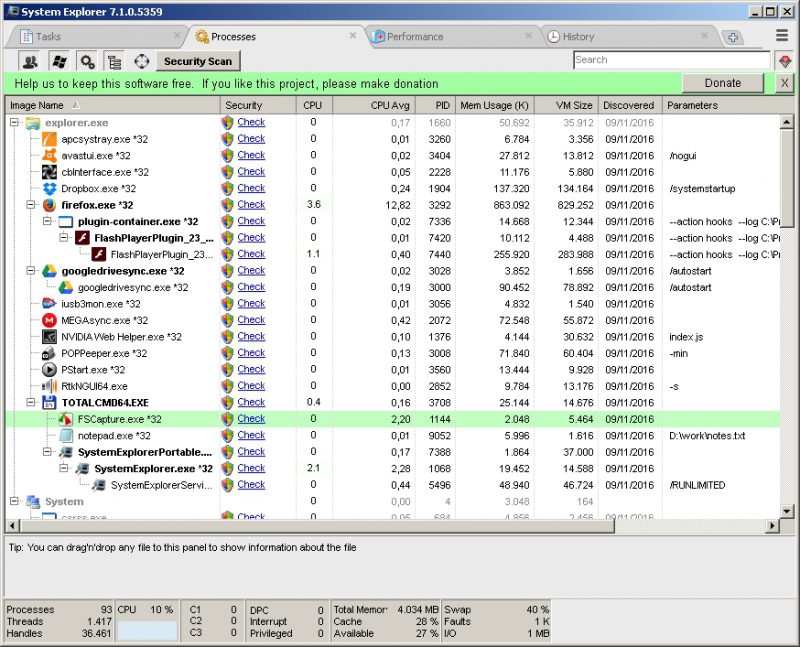Switch to the Tasks tab
The width and height of the screenshot is (800, 647).
point(95,37)
